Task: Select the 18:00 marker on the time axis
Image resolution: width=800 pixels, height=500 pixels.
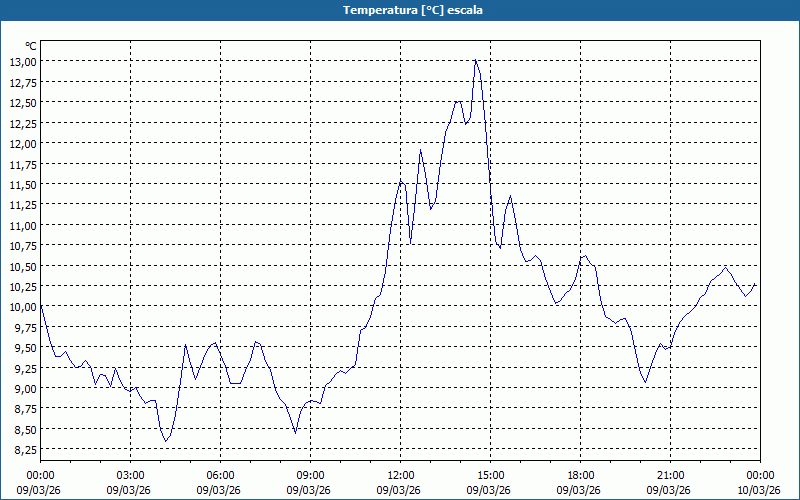Action: (580, 475)
